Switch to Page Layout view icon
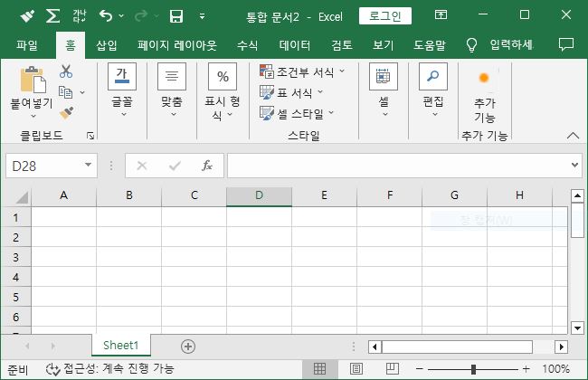The width and height of the screenshot is (588, 380). click(356, 369)
